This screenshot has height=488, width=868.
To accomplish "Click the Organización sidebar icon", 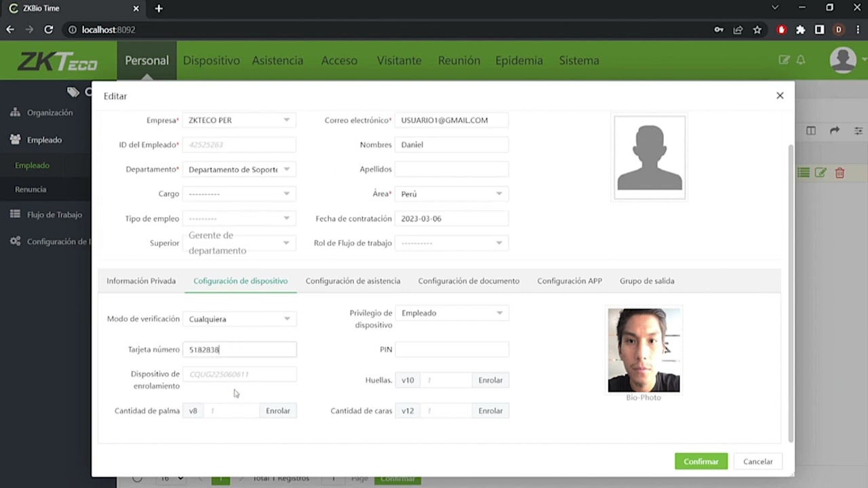I will [15, 113].
